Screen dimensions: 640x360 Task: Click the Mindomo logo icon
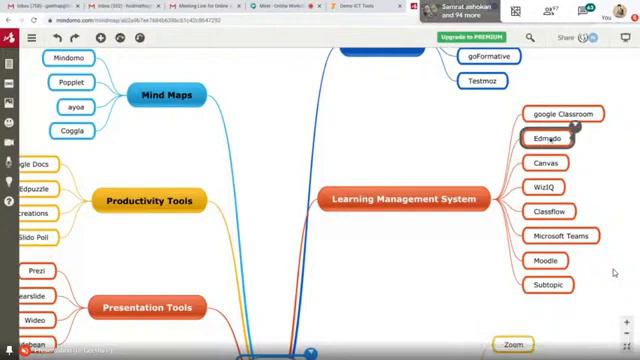[9, 38]
